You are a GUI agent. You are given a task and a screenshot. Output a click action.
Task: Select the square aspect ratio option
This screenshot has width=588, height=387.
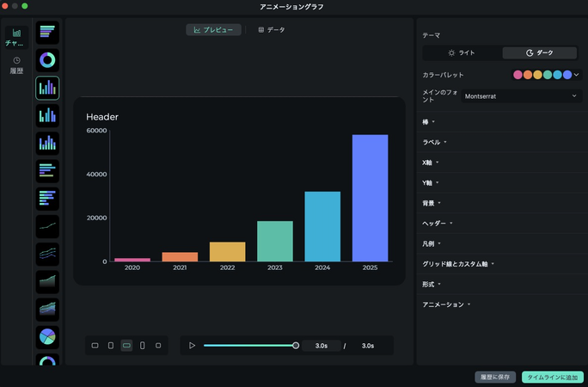[158, 346]
